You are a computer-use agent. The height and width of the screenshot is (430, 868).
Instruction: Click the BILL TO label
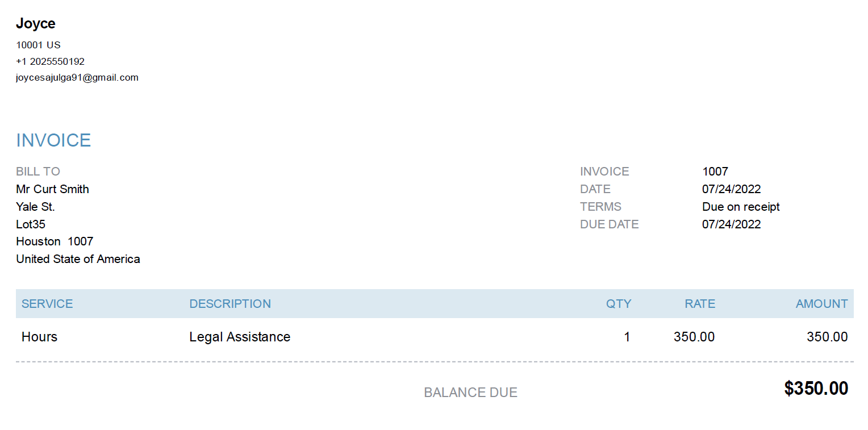tap(38, 172)
